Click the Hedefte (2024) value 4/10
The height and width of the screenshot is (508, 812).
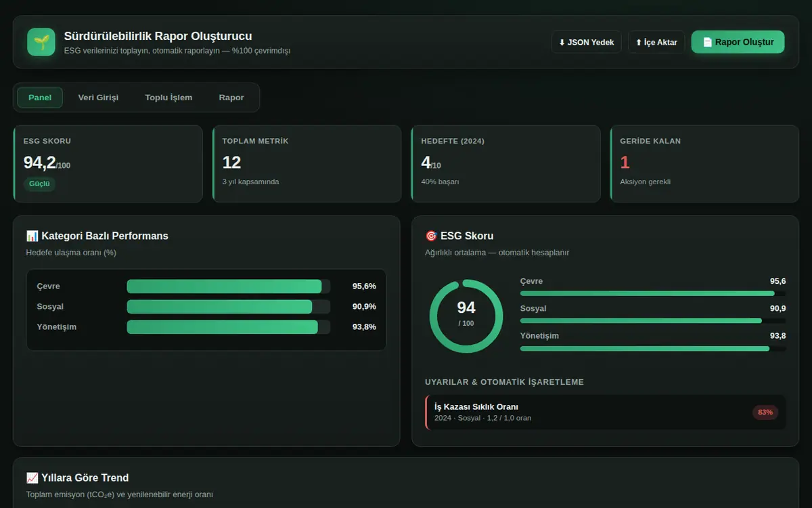[431, 163]
